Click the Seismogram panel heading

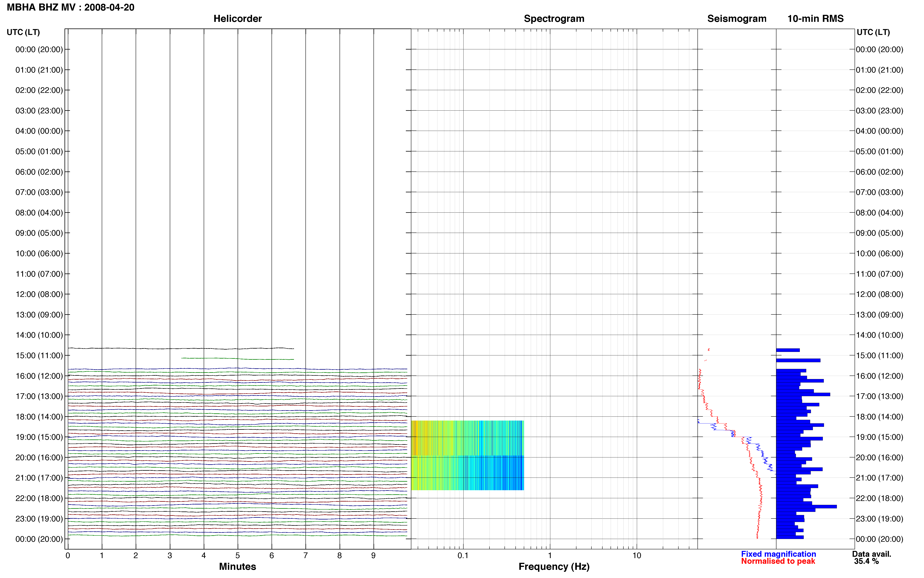(736, 18)
